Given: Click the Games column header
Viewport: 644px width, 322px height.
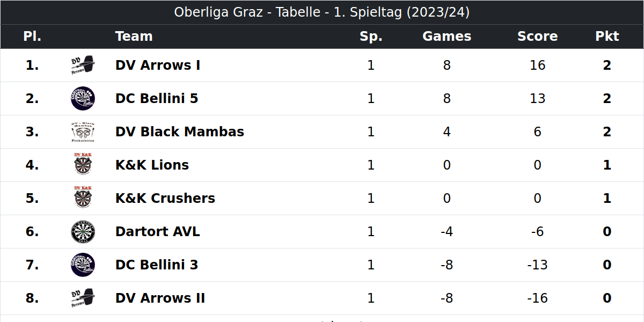Looking at the screenshot, I should (447, 36).
